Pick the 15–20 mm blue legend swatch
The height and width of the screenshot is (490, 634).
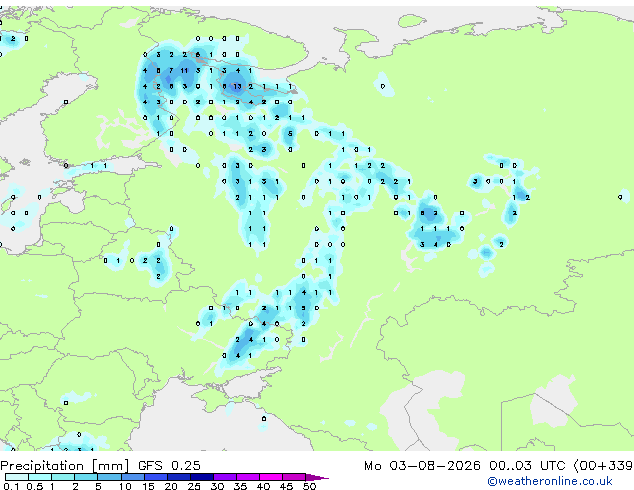pyautogui.click(x=156, y=477)
